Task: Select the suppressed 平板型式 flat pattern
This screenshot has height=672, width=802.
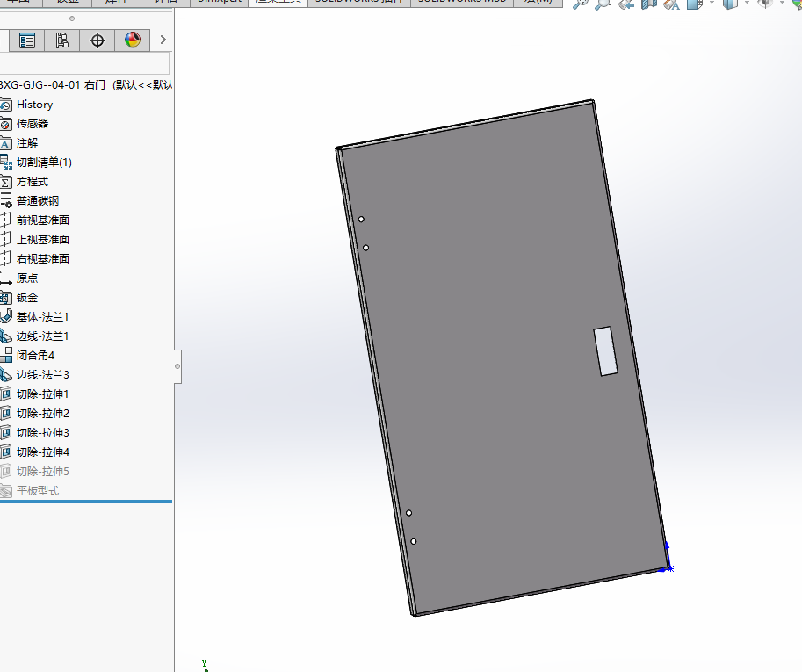Action: (x=38, y=491)
